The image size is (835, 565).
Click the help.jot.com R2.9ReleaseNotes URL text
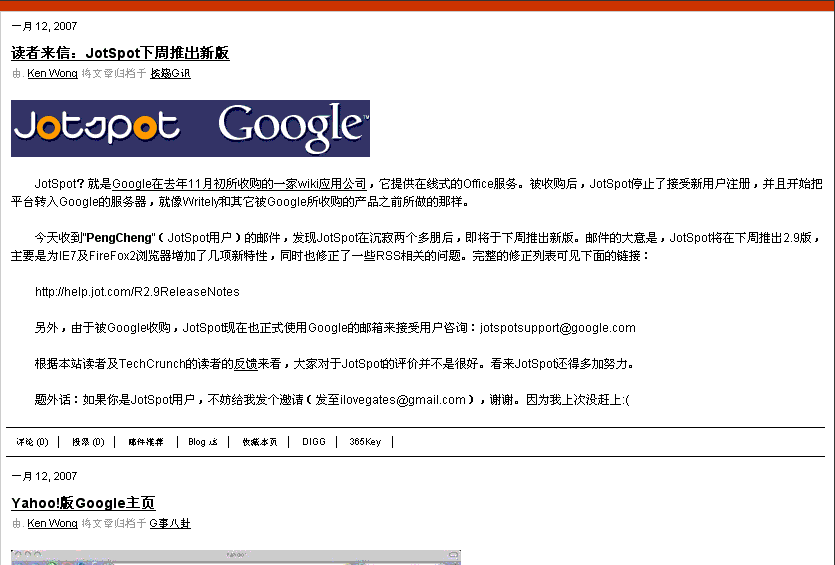[137, 292]
